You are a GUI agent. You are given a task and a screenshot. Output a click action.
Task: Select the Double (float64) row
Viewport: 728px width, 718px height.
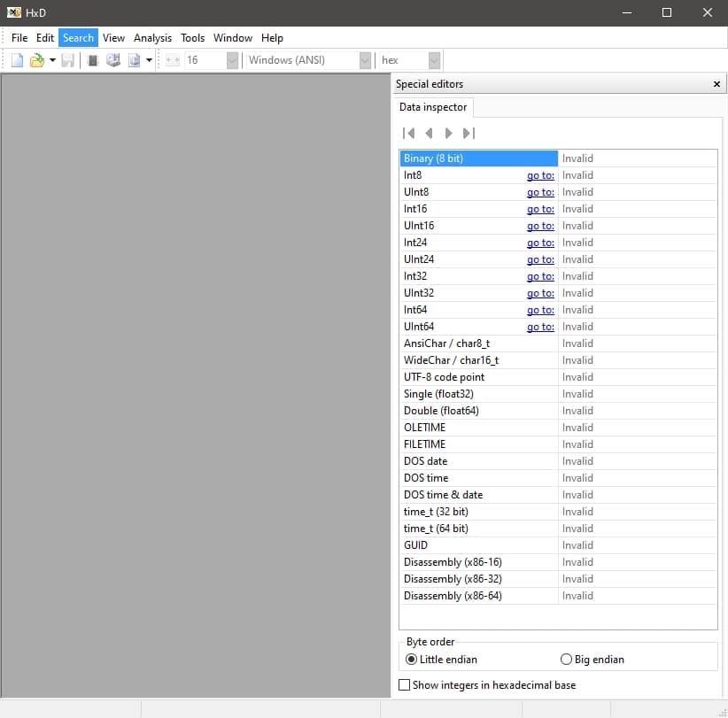[558, 411]
